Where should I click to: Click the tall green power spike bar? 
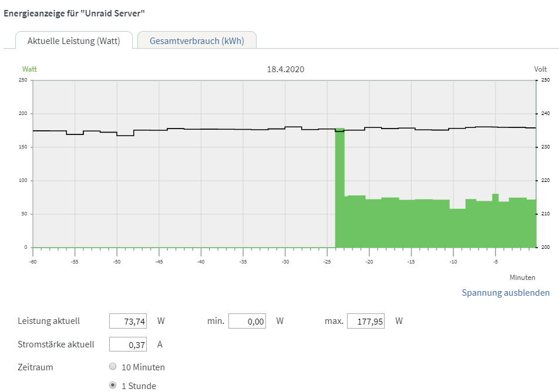click(x=340, y=188)
